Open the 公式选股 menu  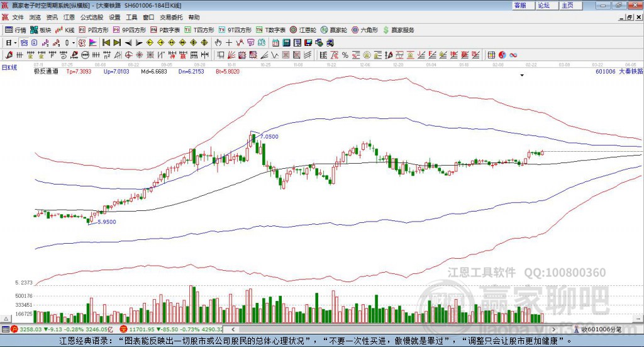click(x=92, y=17)
